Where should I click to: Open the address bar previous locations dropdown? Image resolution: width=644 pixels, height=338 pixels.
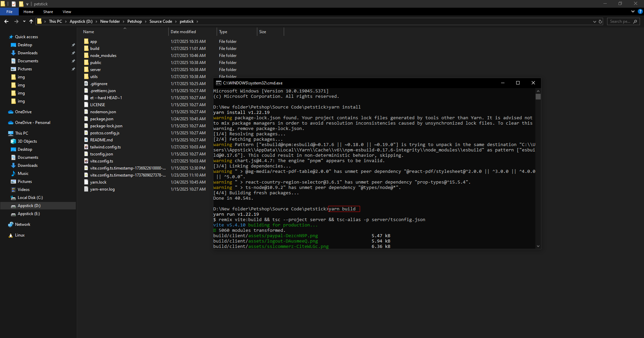click(x=594, y=21)
